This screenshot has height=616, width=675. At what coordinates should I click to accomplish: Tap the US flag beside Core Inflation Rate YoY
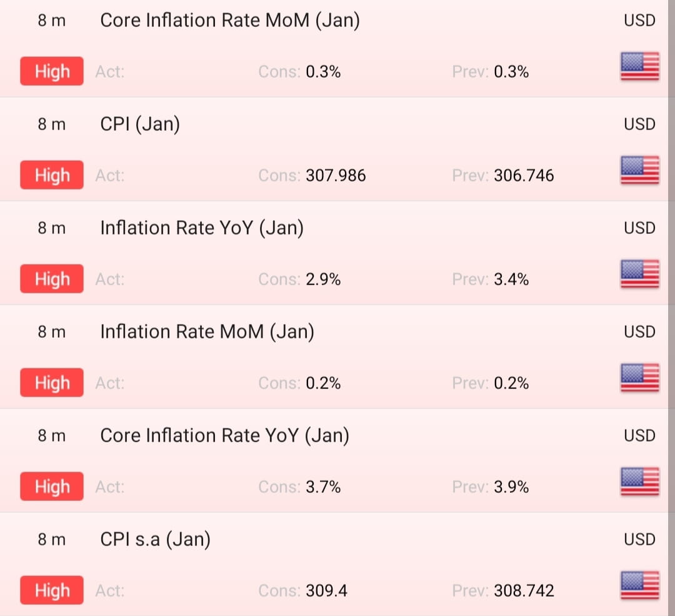tap(639, 482)
